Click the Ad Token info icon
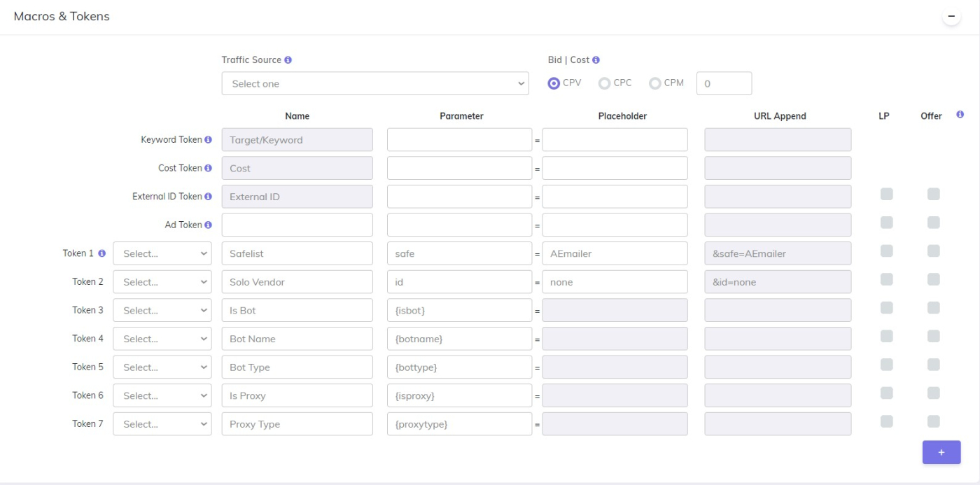980x485 pixels. tap(208, 225)
